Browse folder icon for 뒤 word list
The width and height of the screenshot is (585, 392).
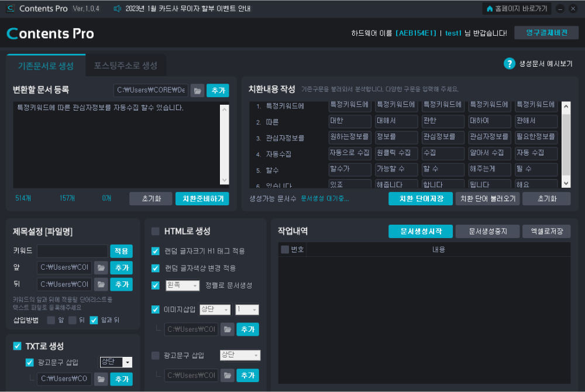(101, 284)
